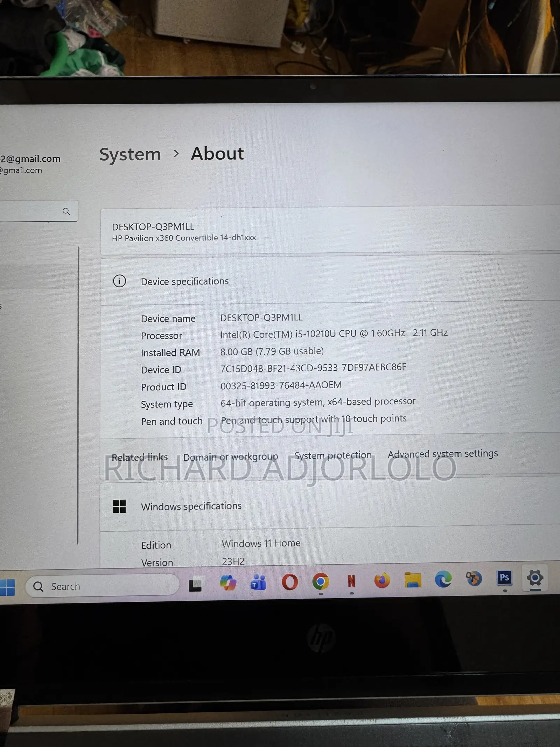Switch to Google Chrome in the taskbar

click(x=320, y=581)
